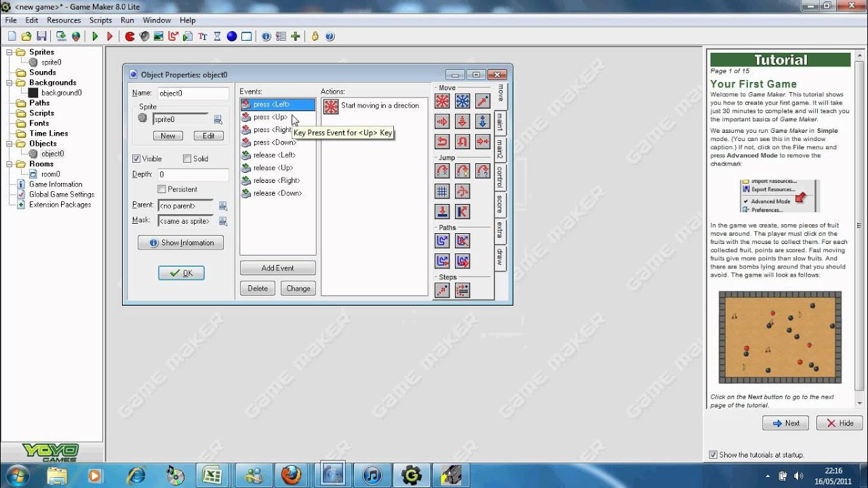
Task: Click the Windows Start button
Action: point(16,474)
